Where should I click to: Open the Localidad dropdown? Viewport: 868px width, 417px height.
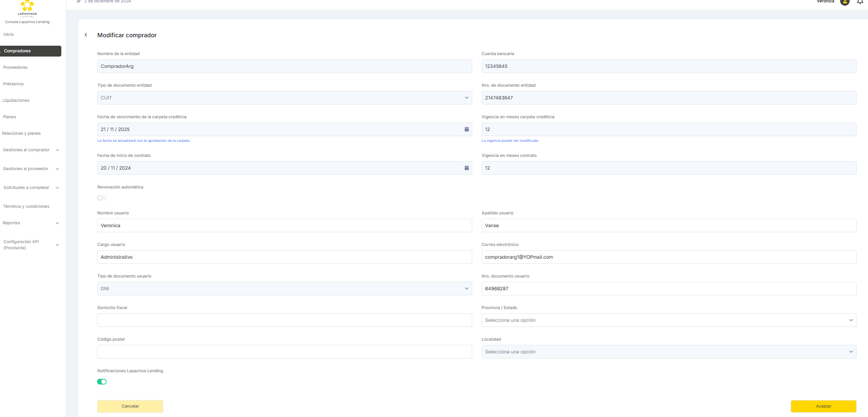(668, 352)
